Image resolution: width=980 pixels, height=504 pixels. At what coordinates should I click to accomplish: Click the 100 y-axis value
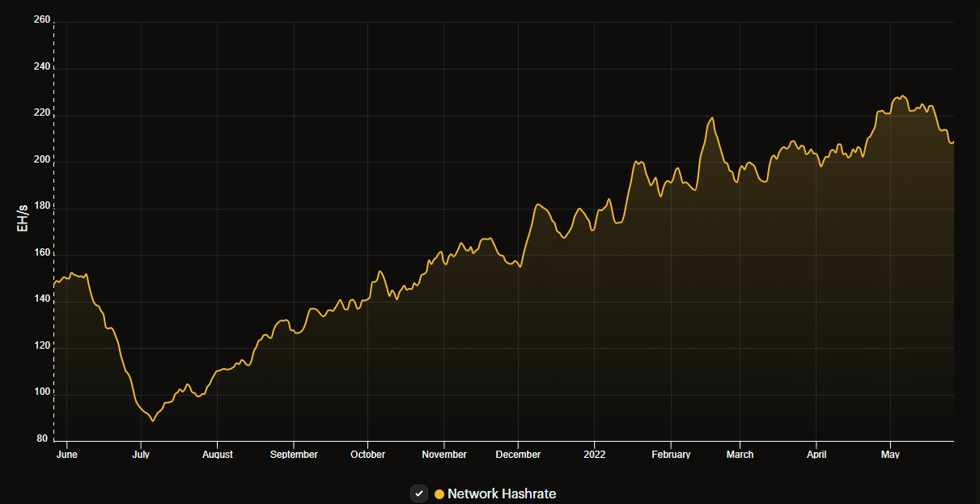click(41, 393)
